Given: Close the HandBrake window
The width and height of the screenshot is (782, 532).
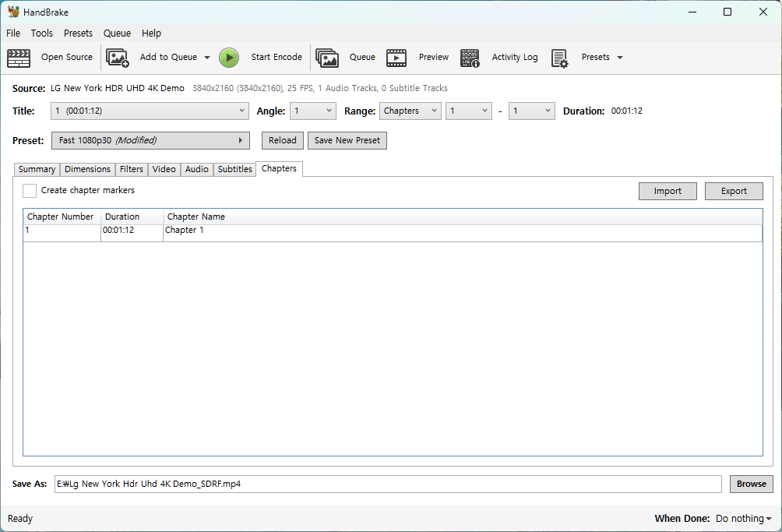Looking at the screenshot, I should tap(763, 12).
